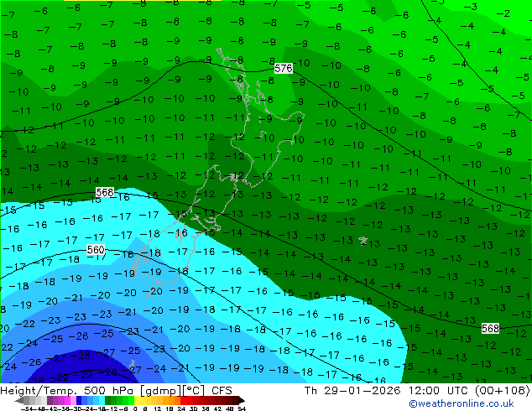Viewport: 532px width, 411px height.
Task: Select the 568 contour label near the right edge
Action: point(490,328)
